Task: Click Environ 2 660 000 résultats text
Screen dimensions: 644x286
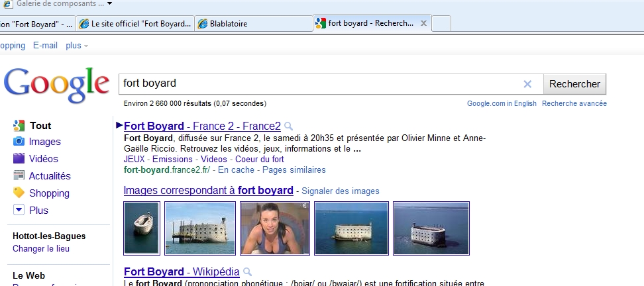Action: (195, 103)
